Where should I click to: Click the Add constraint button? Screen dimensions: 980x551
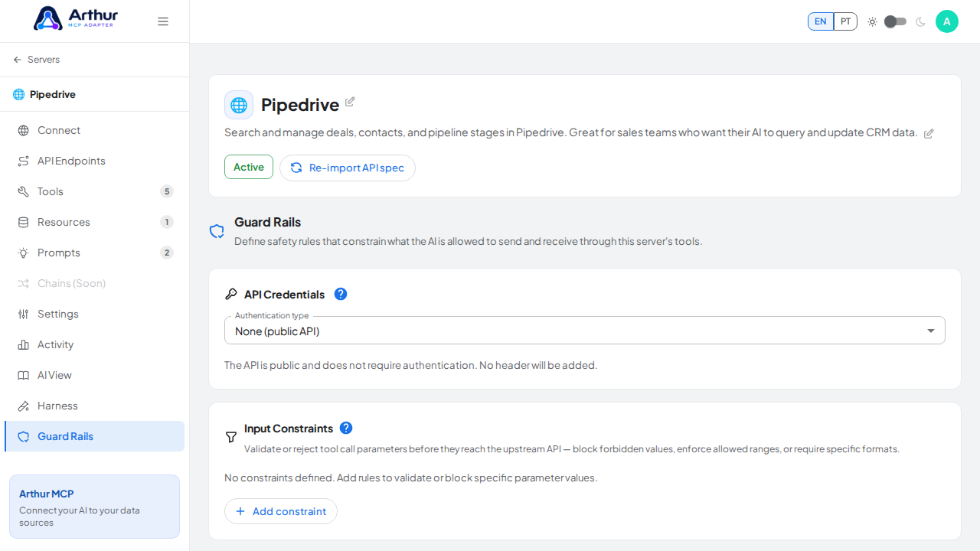281,511
